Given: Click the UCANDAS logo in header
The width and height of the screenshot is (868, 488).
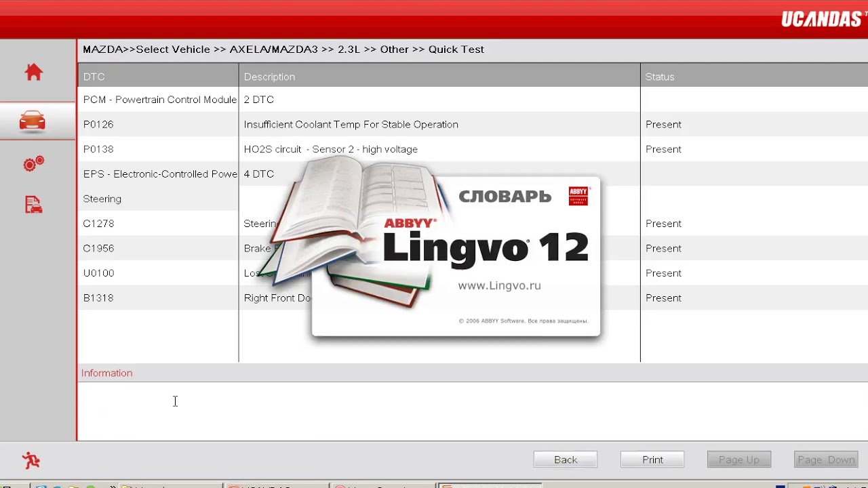Looking at the screenshot, I should 821,19.
